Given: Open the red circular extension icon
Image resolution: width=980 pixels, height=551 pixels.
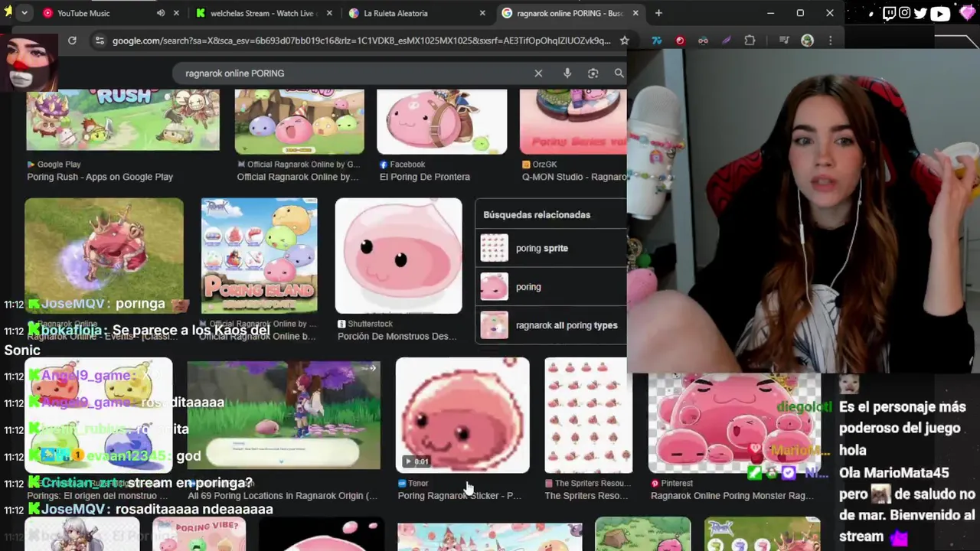Looking at the screenshot, I should (680, 41).
